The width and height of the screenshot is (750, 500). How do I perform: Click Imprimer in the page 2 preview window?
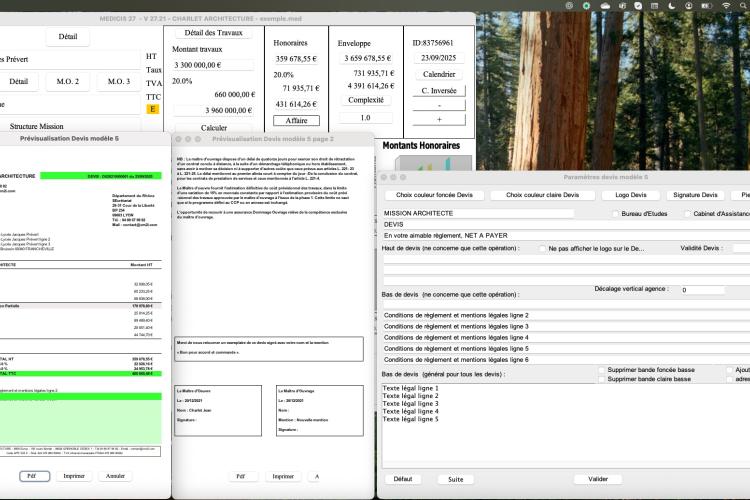point(283,477)
